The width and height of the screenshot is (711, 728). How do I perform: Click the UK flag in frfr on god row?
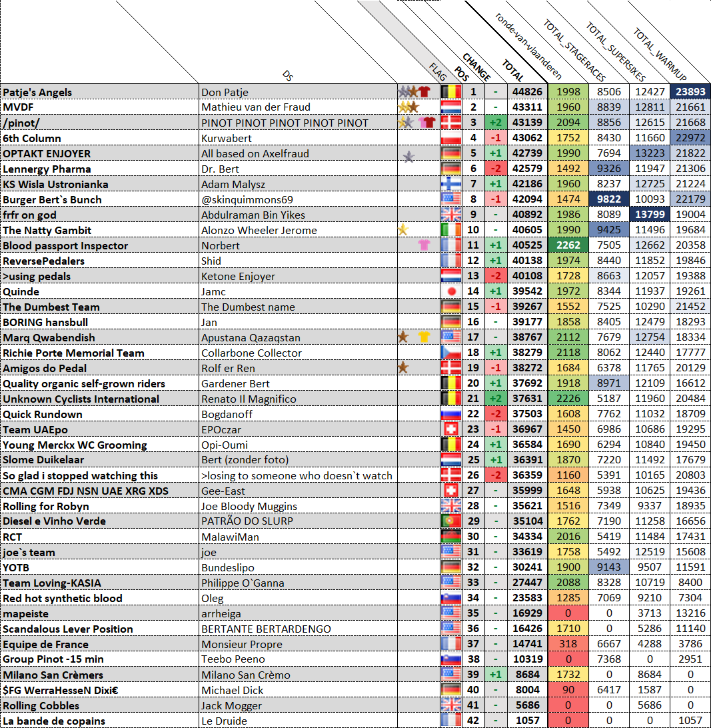pos(451,215)
